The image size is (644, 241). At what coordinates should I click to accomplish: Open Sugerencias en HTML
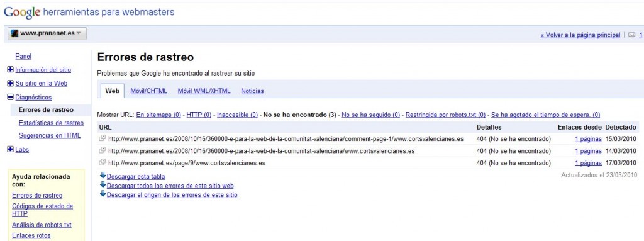coord(50,135)
